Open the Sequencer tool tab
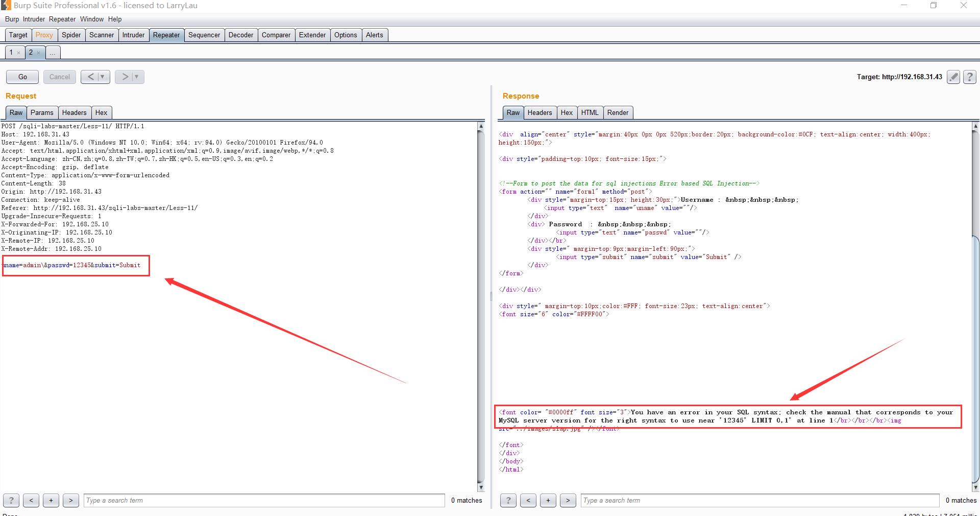 204,35
